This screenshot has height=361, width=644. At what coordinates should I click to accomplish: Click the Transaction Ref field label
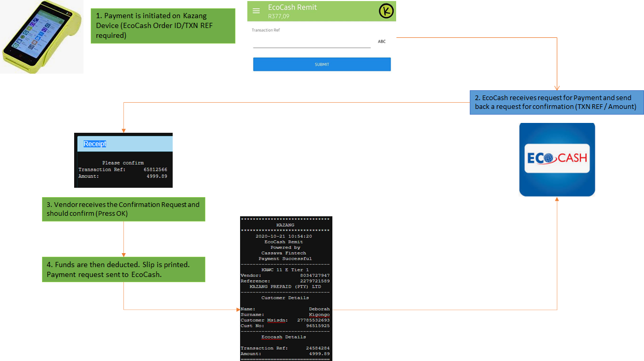click(266, 30)
